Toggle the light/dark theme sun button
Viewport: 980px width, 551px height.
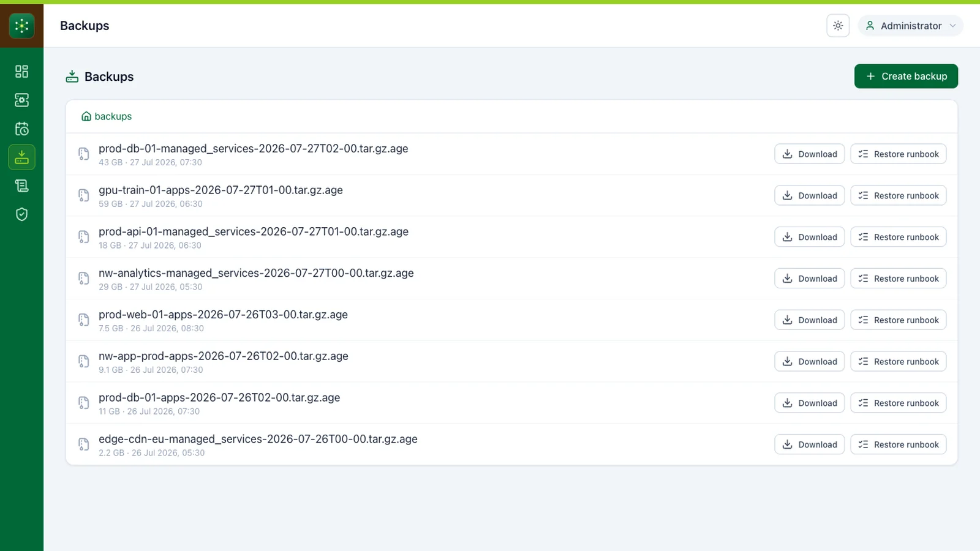click(838, 26)
